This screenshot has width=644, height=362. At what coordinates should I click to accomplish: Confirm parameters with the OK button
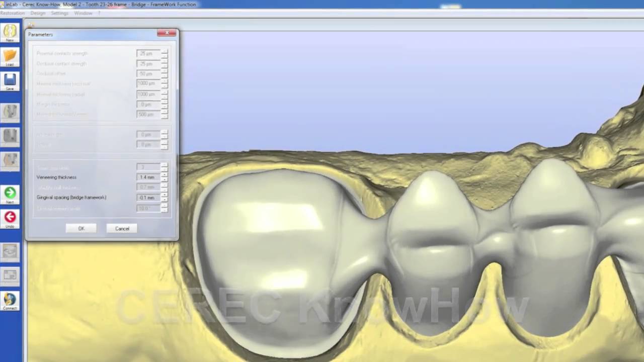pos(82,228)
